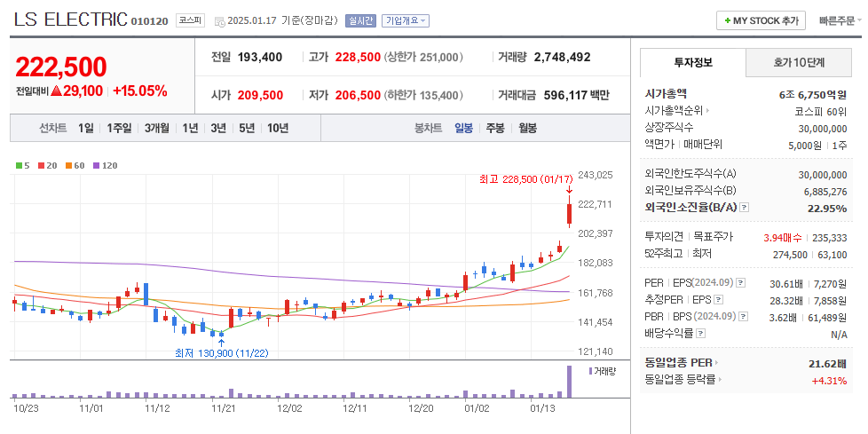Screen dimensions: 868x434
Task: Click the 외국인소진율 value 22.95%
Action: [827, 209]
